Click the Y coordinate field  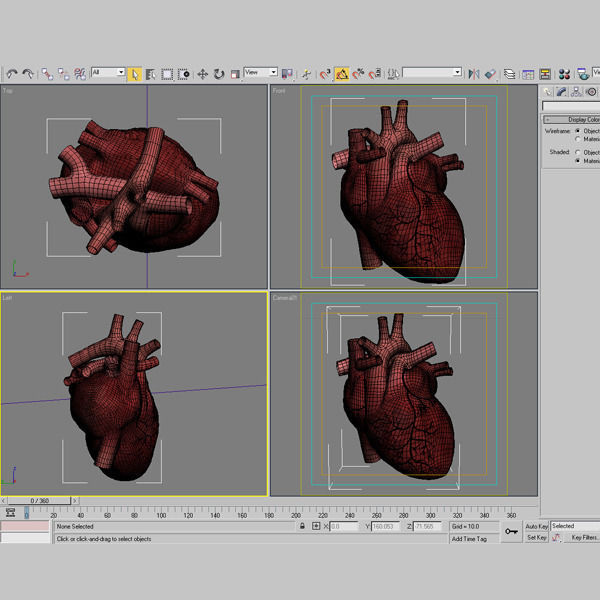385,526
